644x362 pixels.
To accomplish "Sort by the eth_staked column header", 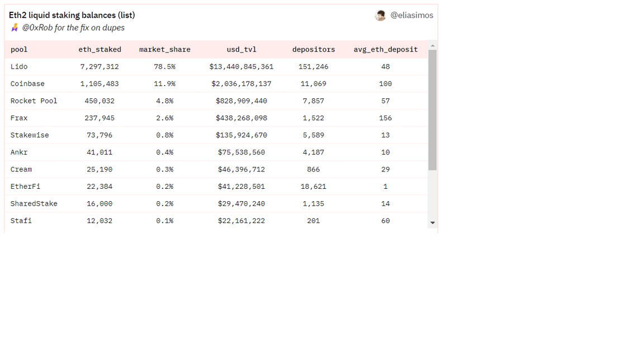I will coord(100,50).
